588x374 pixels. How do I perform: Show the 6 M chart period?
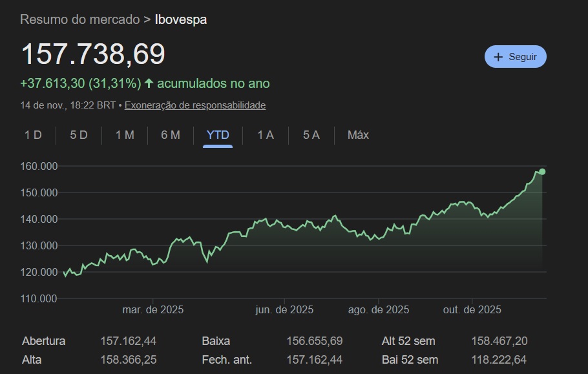coord(171,135)
